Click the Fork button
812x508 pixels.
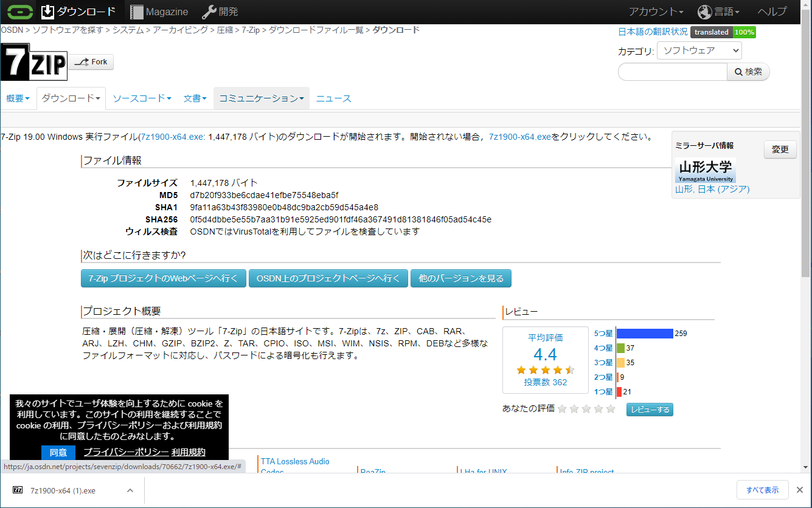91,62
